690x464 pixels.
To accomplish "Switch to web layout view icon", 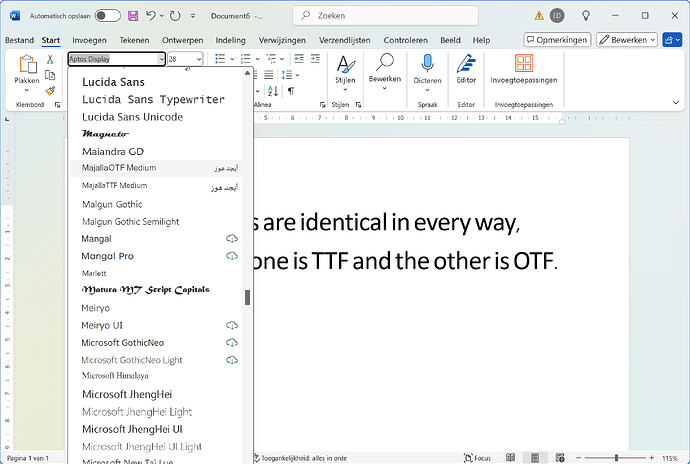I will 560,458.
